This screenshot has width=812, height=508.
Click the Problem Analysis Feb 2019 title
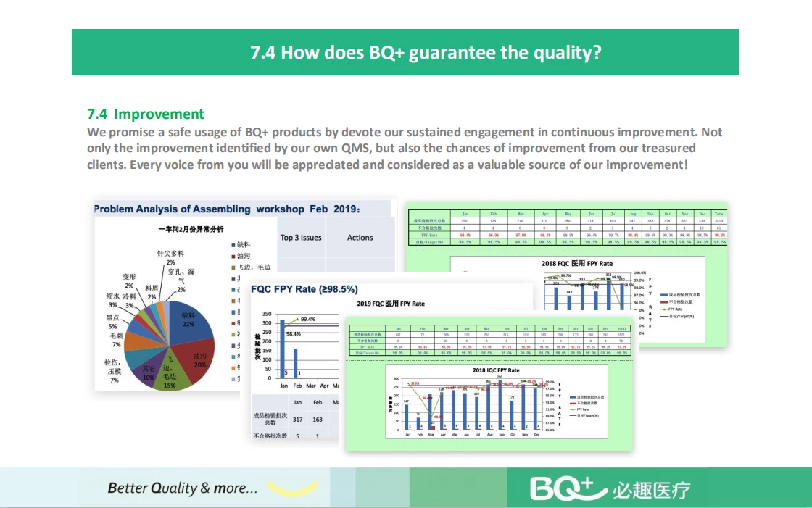click(x=227, y=209)
